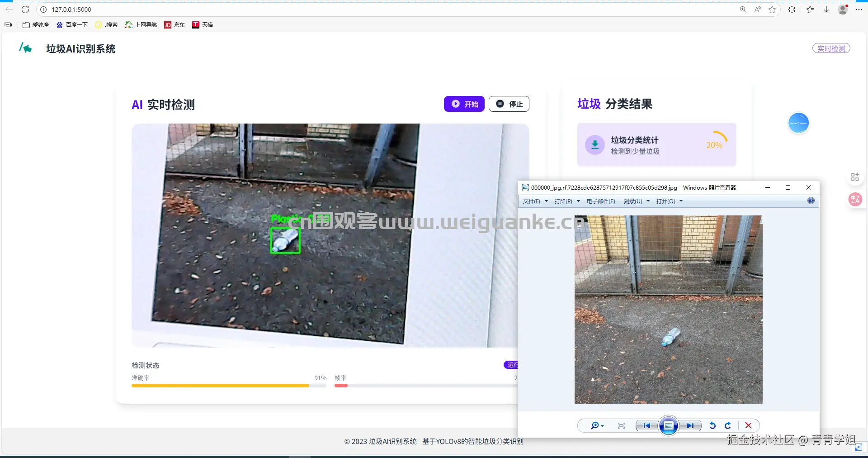Click the 垃圾AI识别系统 leaf logo
This screenshot has width=868, height=458.
pos(25,48)
